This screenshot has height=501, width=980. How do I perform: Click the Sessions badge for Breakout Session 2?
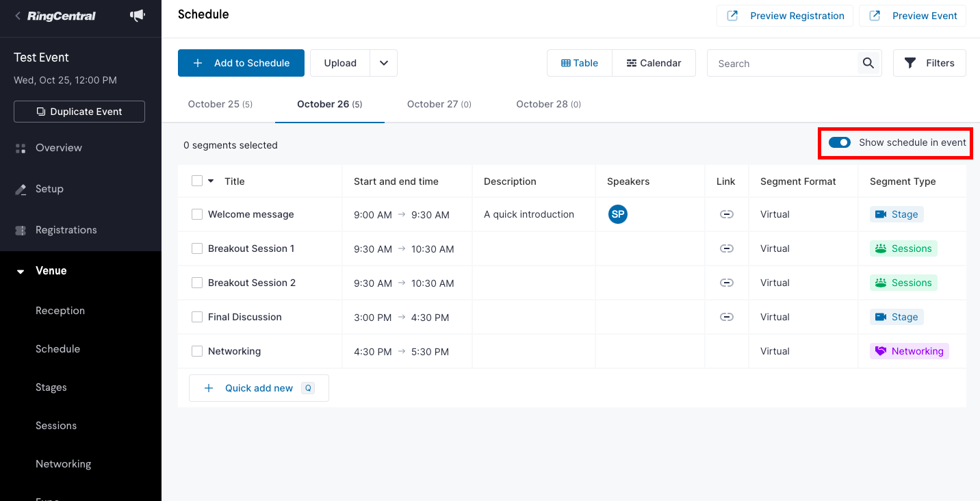pos(903,283)
